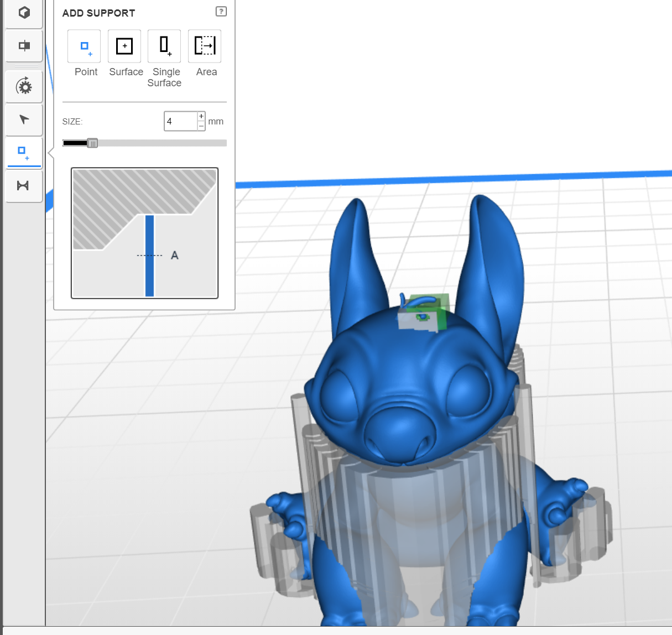Click the model's left ear

point(357,260)
